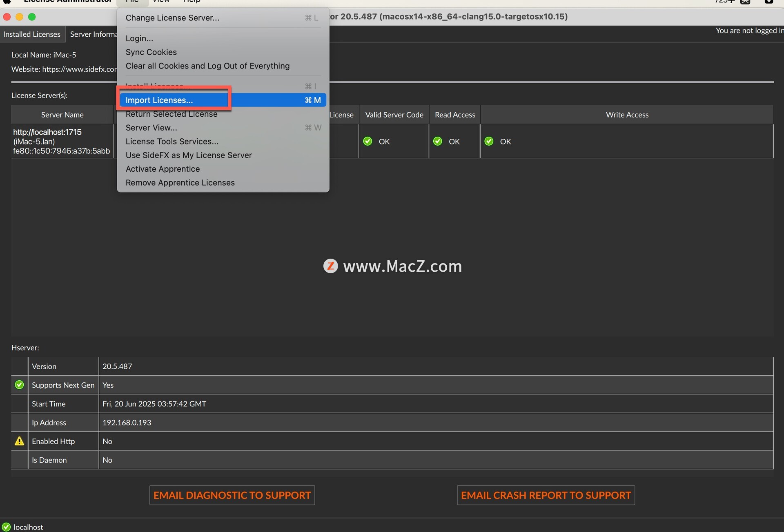Click the yellow warning icon beside Enabled Http
This screenshot has width=784, height=532.
(19, 441)
